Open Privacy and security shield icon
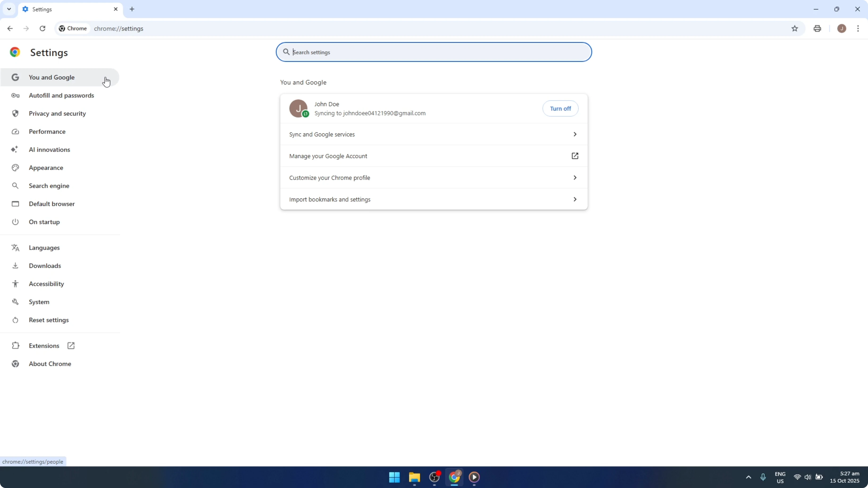This screenshot has height=488, width=868. coord(15,113)
